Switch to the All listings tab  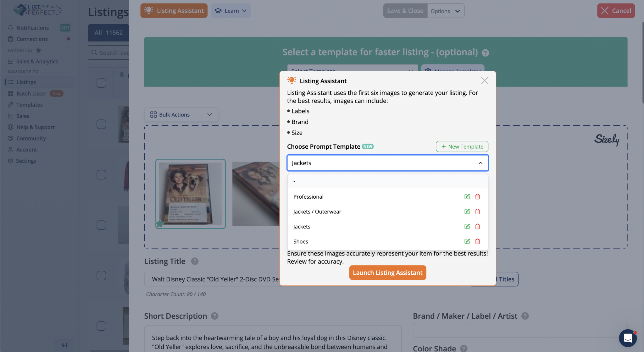(x=108, y=32)
